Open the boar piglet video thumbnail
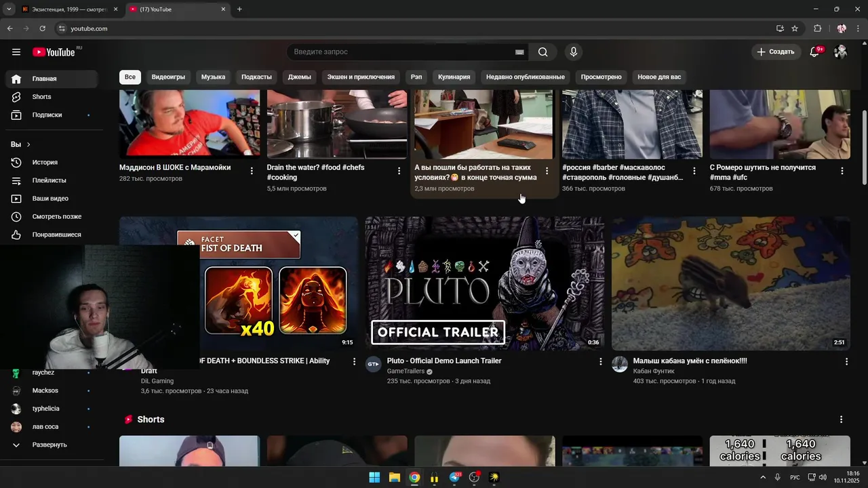Image resolution: width=868 pixels, height=488 pixels. [731, 283]
